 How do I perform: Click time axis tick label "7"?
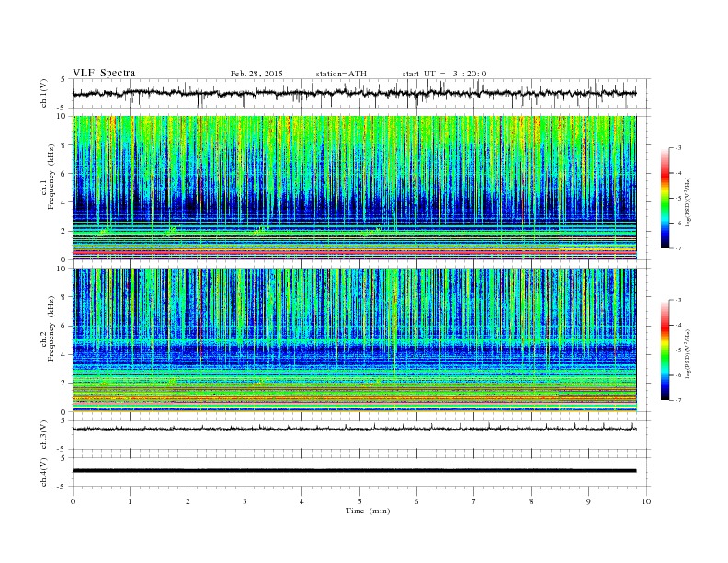click(x=474, y=501)
